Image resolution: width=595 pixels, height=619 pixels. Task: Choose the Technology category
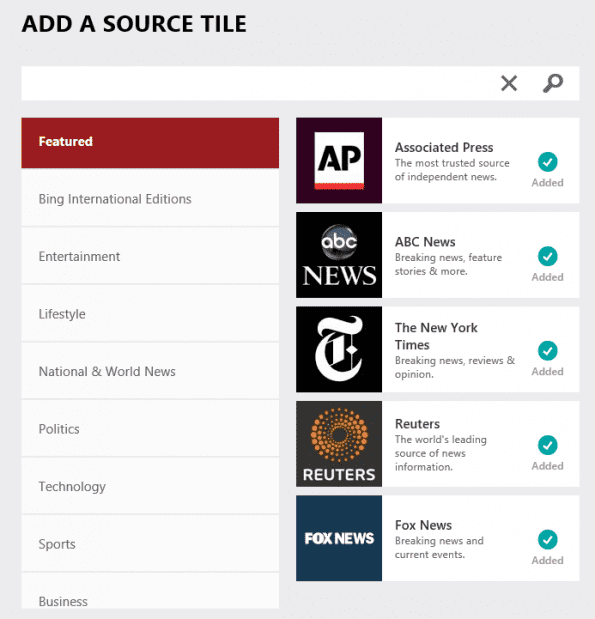tap(150, 486)
